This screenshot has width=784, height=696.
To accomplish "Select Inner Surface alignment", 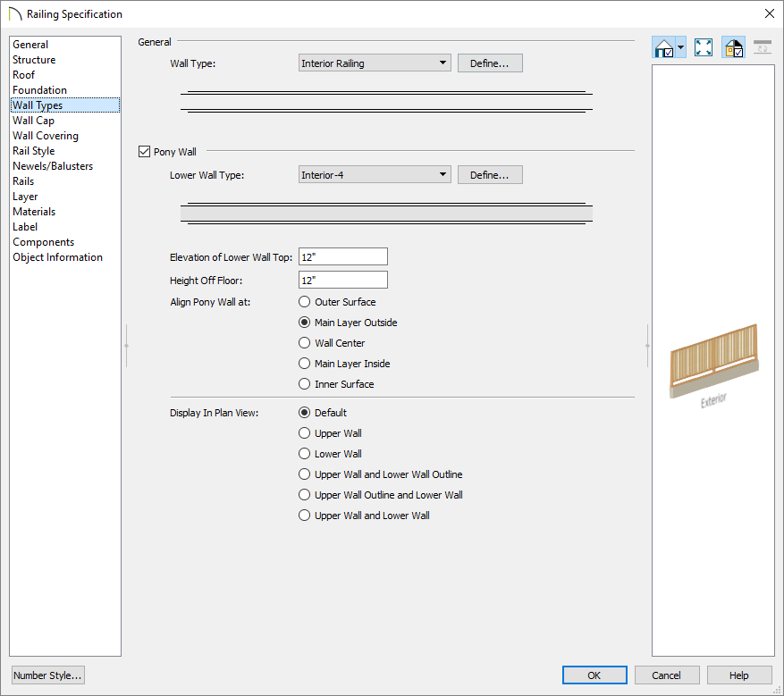I will click(x=305, y=383).
